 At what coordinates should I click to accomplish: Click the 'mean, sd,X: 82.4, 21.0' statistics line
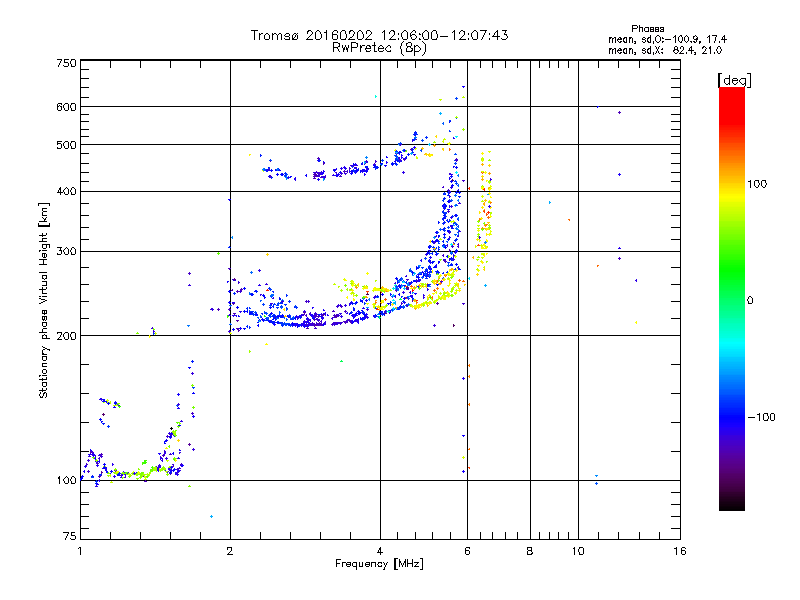point(665,50)
